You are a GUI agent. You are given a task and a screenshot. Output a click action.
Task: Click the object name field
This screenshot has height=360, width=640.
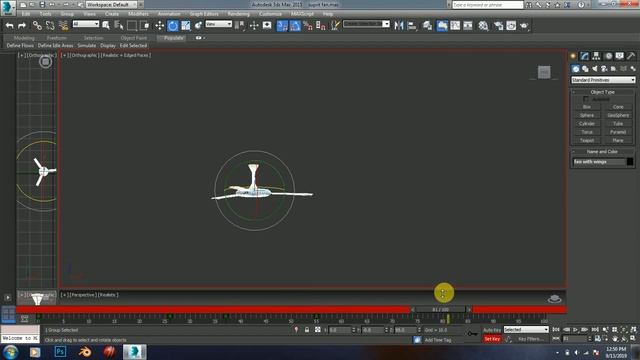(598, 162)
